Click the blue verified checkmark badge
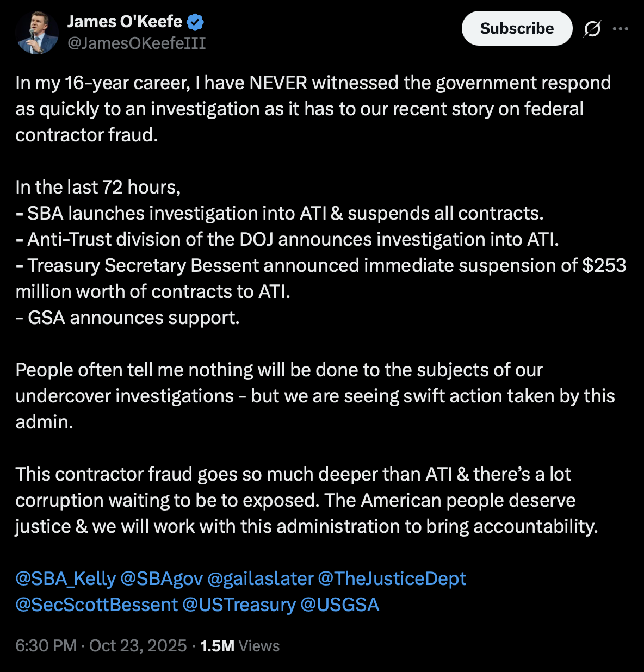 coord(195,22)
